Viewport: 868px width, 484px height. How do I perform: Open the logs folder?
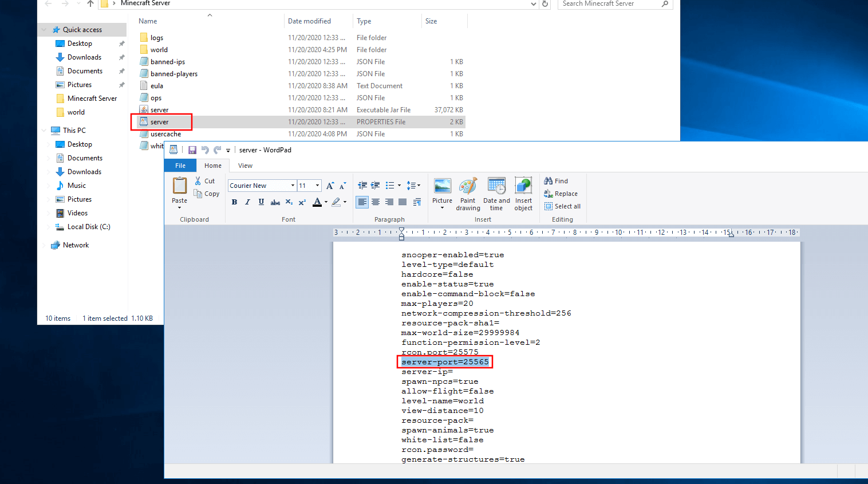[x=157, y=38]
